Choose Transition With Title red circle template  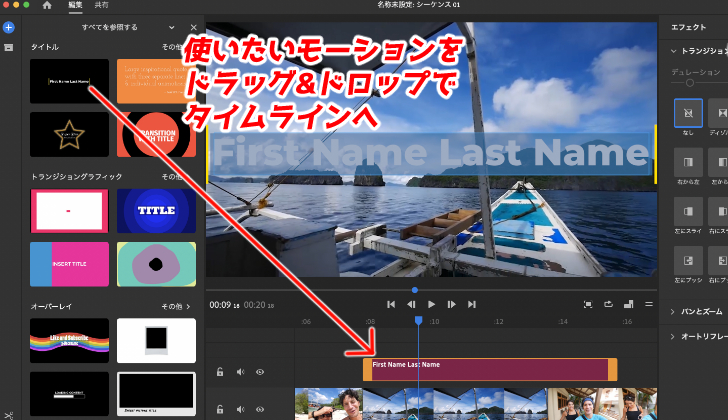[x=156, y=135]
